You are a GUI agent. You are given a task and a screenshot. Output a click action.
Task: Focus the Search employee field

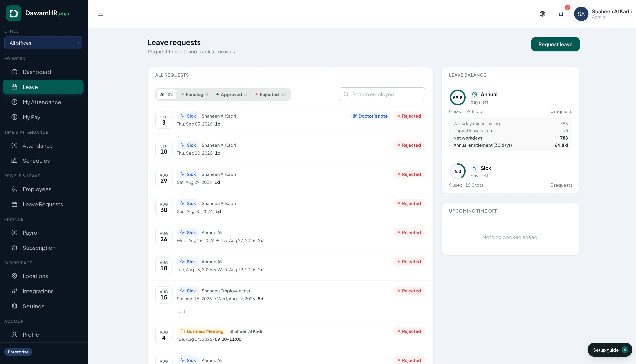(382, 94)
